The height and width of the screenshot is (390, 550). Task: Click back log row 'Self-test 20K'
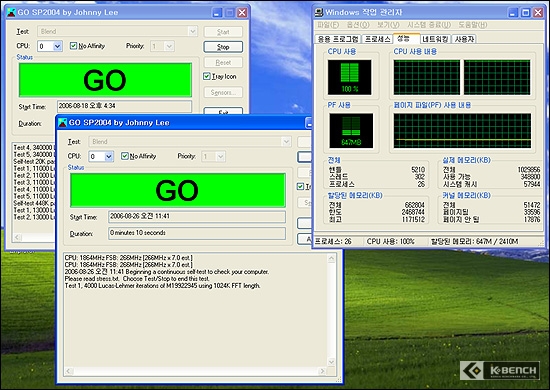click(x=34, y=161)
